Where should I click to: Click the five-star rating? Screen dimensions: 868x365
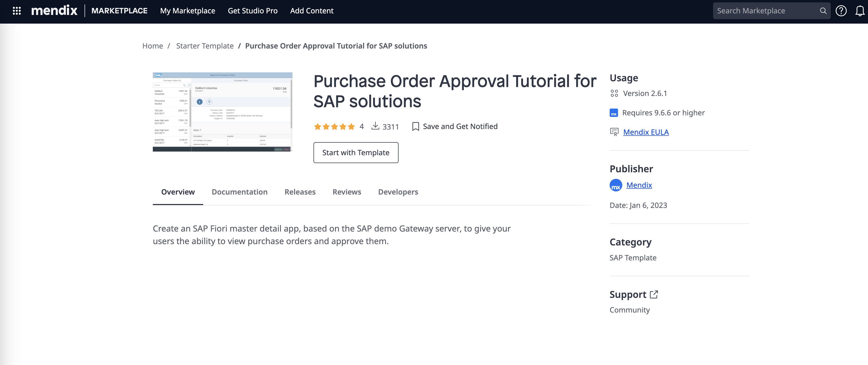click(334, 126)
